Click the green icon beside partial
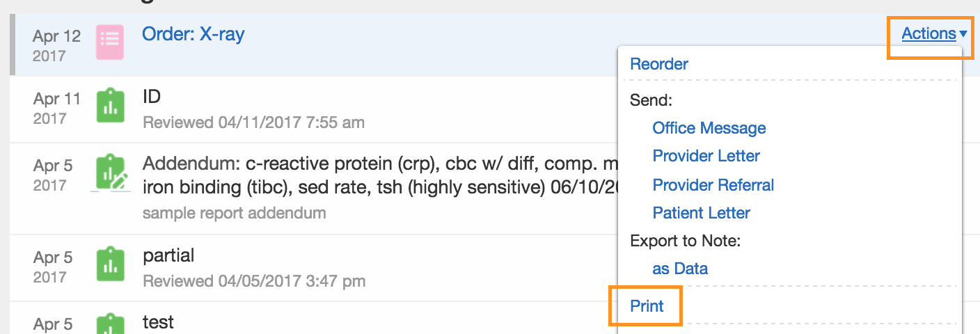Image resolution: width=980 pixels, height=334 pixels. point(110,264)
